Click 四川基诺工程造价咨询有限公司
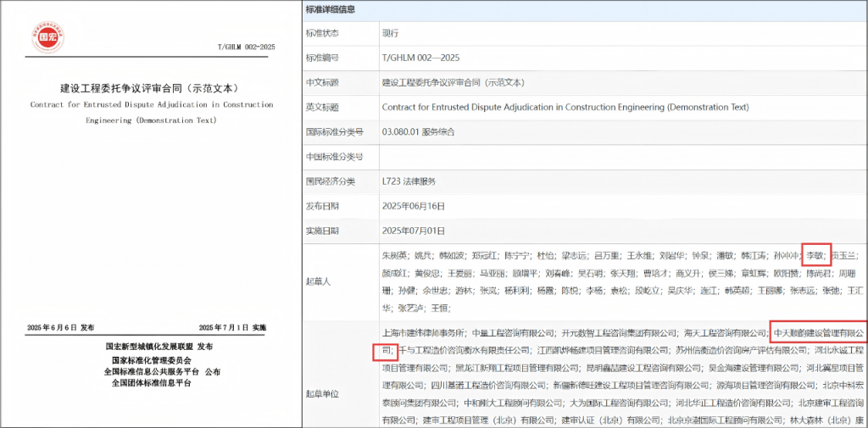Viewport: 868px width, 428px height. coord(488,384)
